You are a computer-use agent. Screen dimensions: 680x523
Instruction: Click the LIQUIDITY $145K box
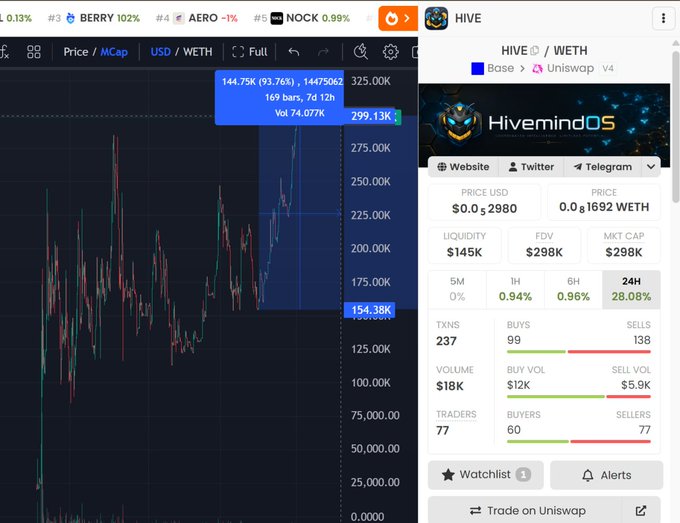click(464, 245)
